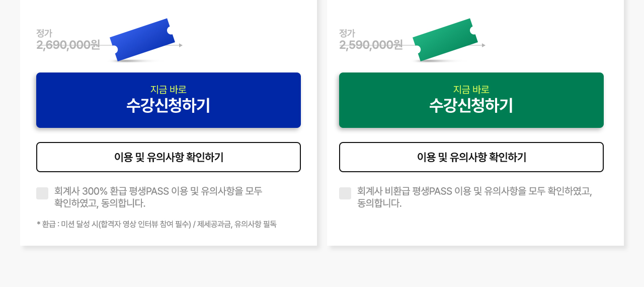Open 이용 및 유의사항 확인하기 under green button
This screenshot has height=287, width=644.
pyautogui.click(x=471, y=157)
